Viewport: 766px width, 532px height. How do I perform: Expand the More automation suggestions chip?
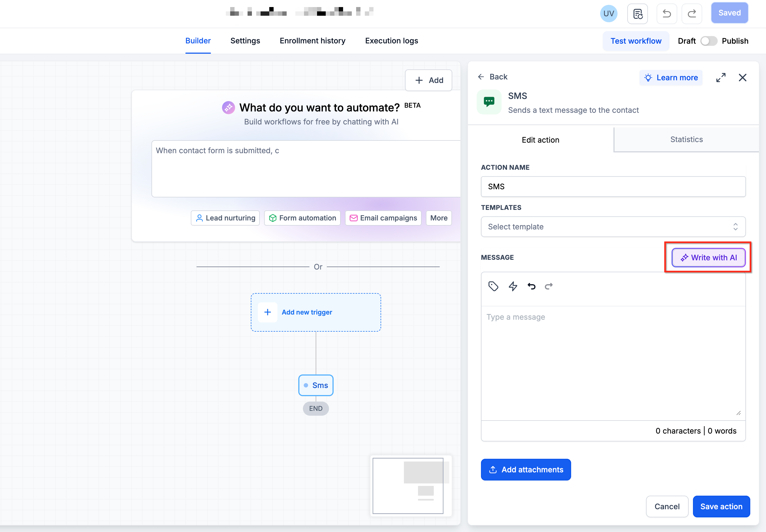click(x=439, y=218)
